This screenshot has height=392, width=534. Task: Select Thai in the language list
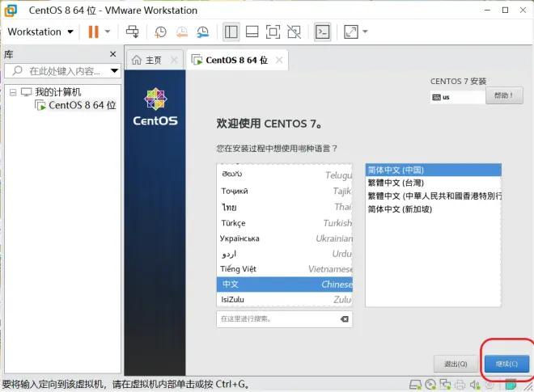pyautogui.click(x=284, y=207)
